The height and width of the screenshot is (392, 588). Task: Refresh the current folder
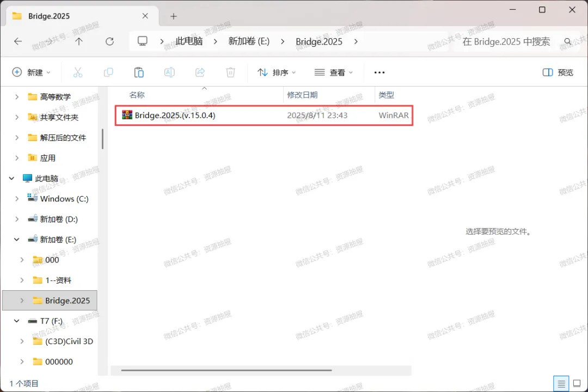pos(109,41)
